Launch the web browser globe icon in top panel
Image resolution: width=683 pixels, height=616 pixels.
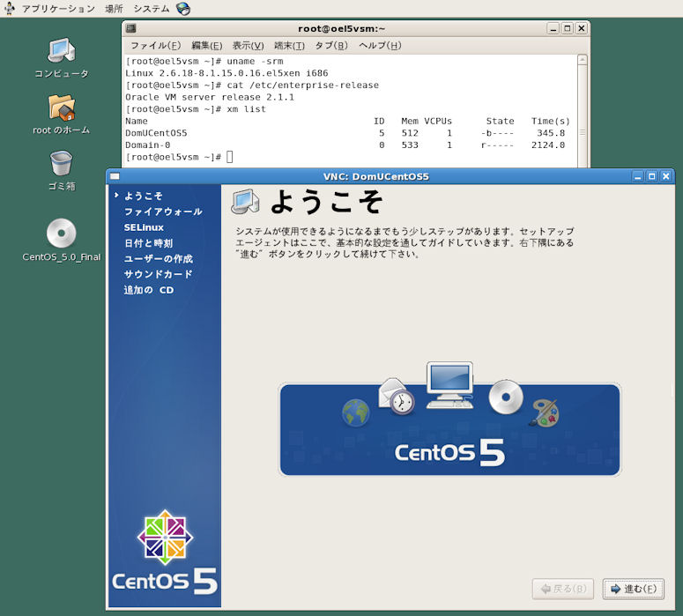tap(183, 8)
